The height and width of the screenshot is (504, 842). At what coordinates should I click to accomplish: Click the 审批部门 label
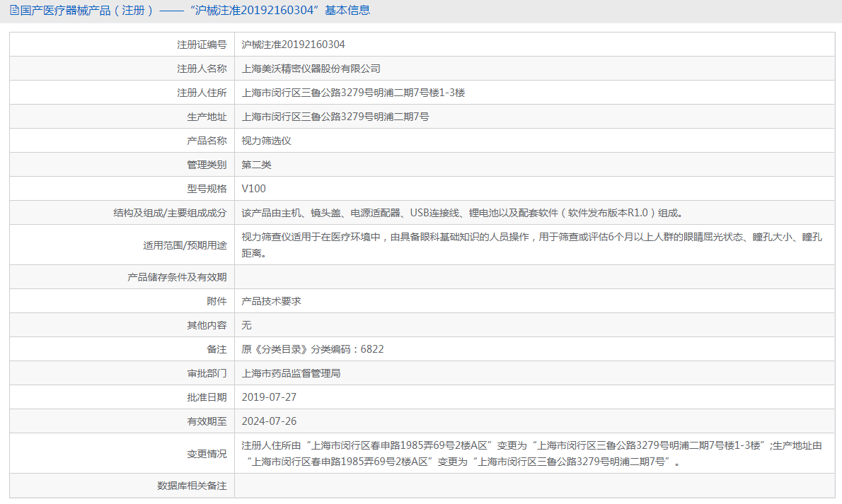pos(207,373)
